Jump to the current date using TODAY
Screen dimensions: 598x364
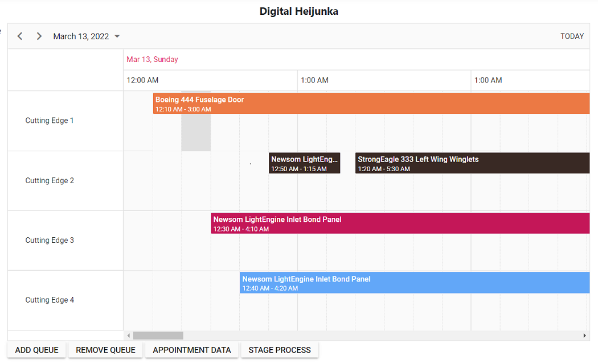tap(571, 35)
